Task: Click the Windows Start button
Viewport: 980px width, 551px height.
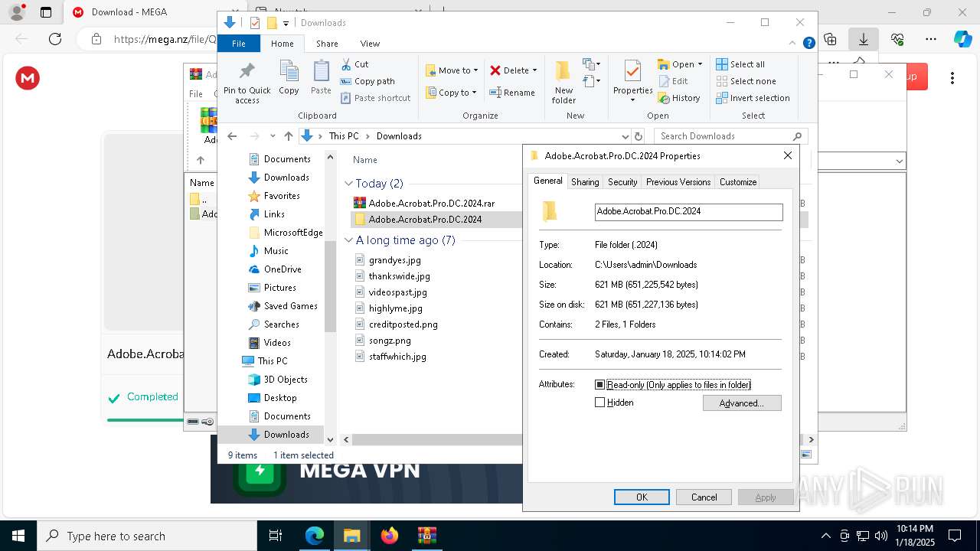Action: (x=18, y=536)
